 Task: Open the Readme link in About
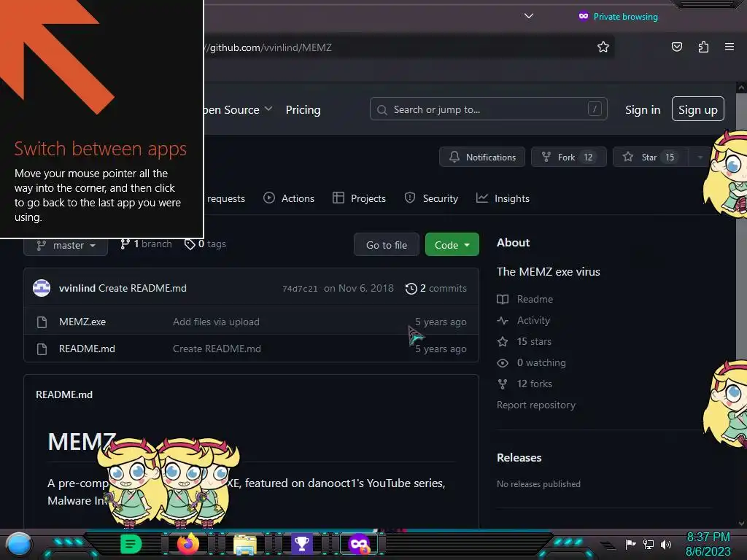[x=525, y=299]
